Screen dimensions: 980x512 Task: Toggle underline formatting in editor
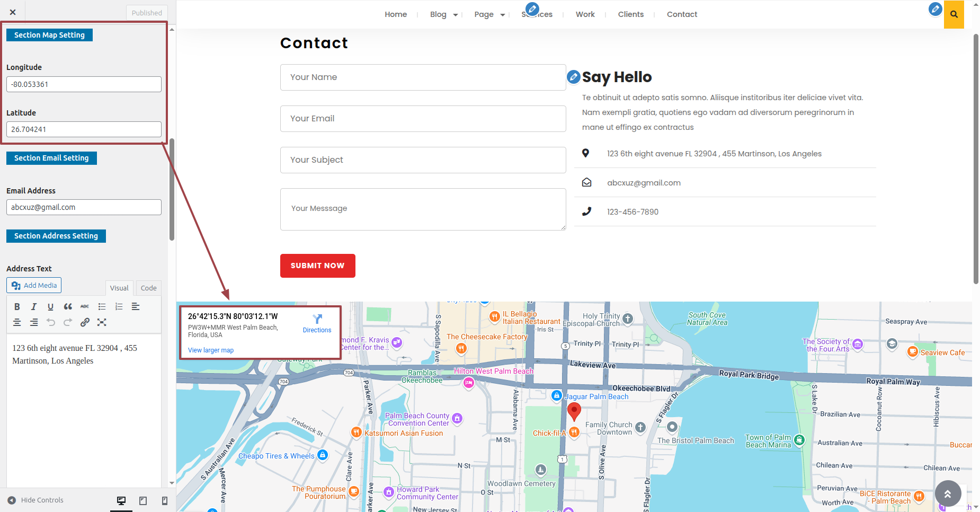(50, 306)
